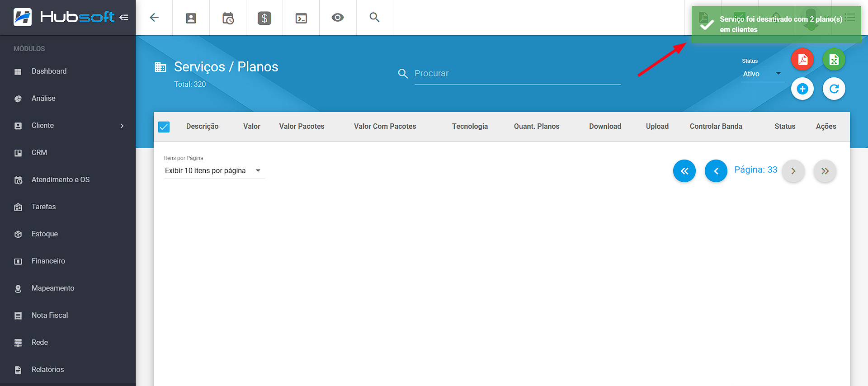Sort by Quant. Planos column
Screen dimensions: 868x386
coord(537,127)
